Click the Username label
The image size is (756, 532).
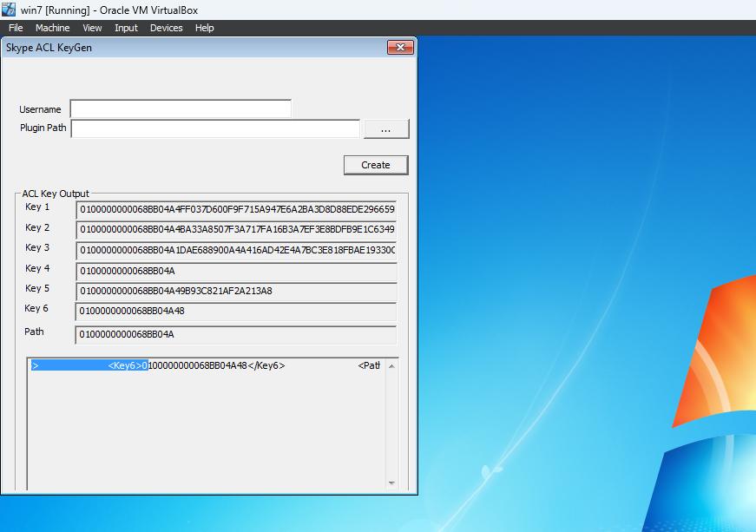tap(40, 109)
